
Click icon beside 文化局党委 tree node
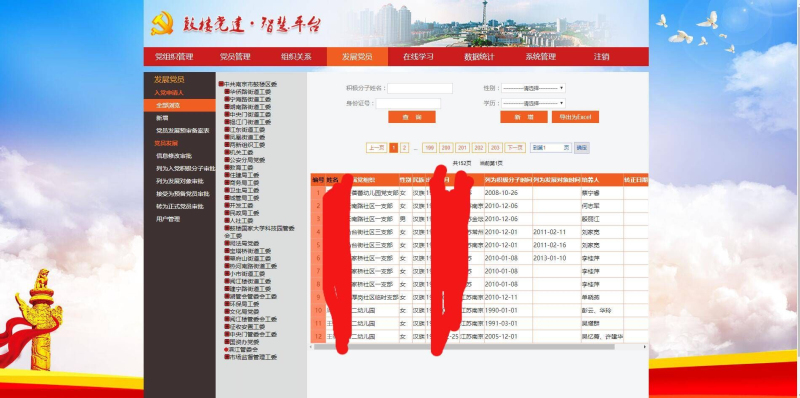tap(227, 311)
